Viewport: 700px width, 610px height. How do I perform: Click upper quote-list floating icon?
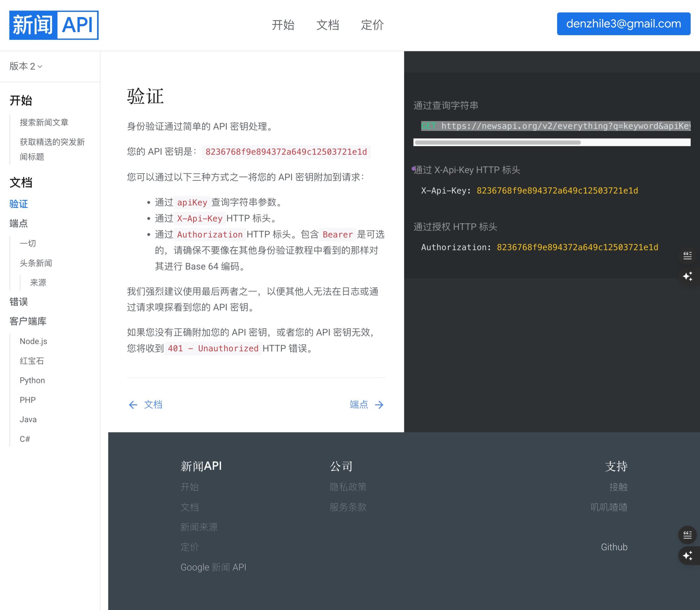click(x=687, y=255)
